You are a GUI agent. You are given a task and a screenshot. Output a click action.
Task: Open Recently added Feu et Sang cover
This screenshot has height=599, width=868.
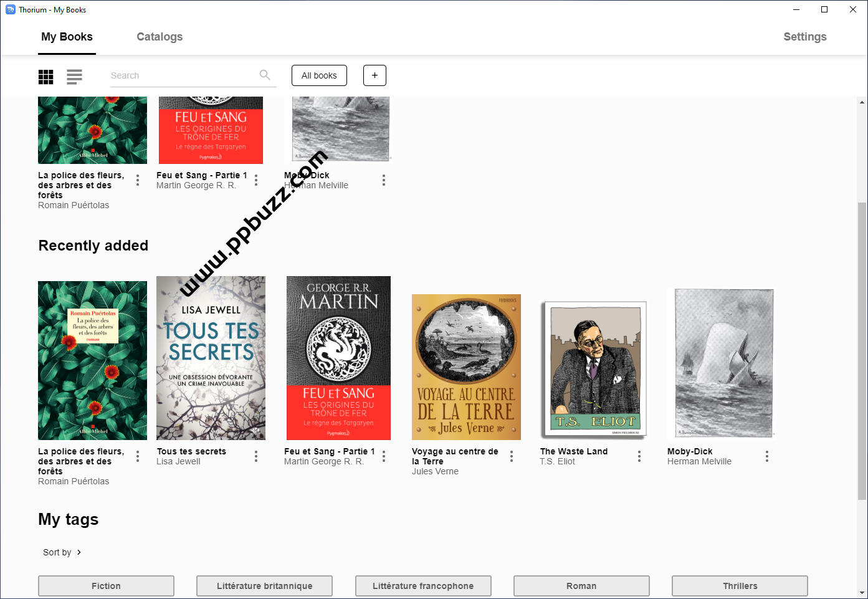click(338, 358)
